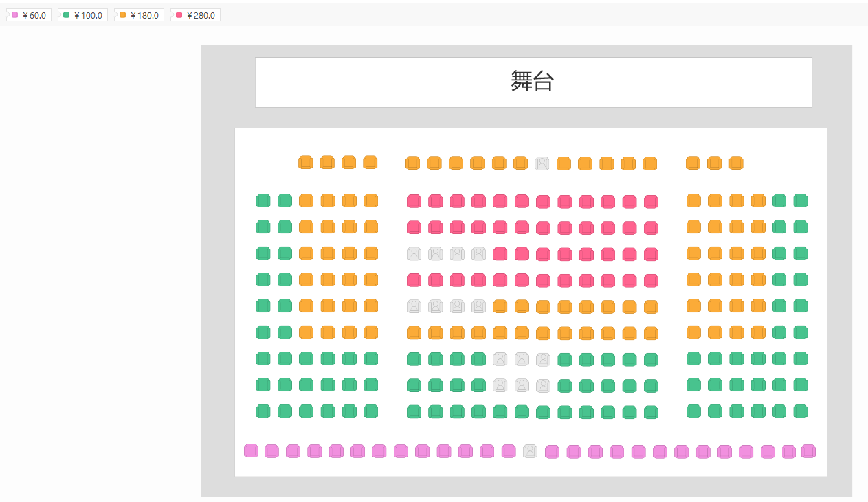Viewport: 868px width, 502px height.
Task: Click the ¥60.0 pink price legend tag
Action: [29, 15]
